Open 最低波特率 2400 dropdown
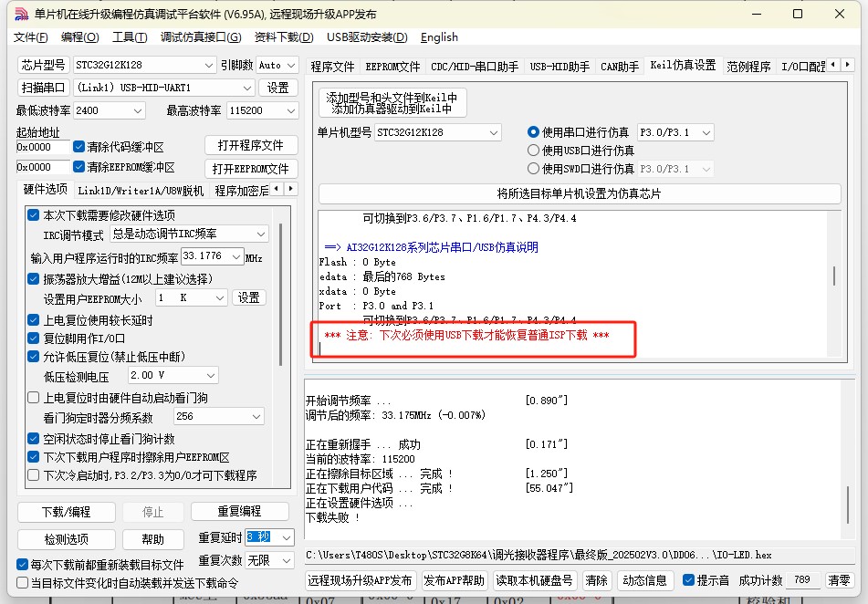 click(137, 110)
